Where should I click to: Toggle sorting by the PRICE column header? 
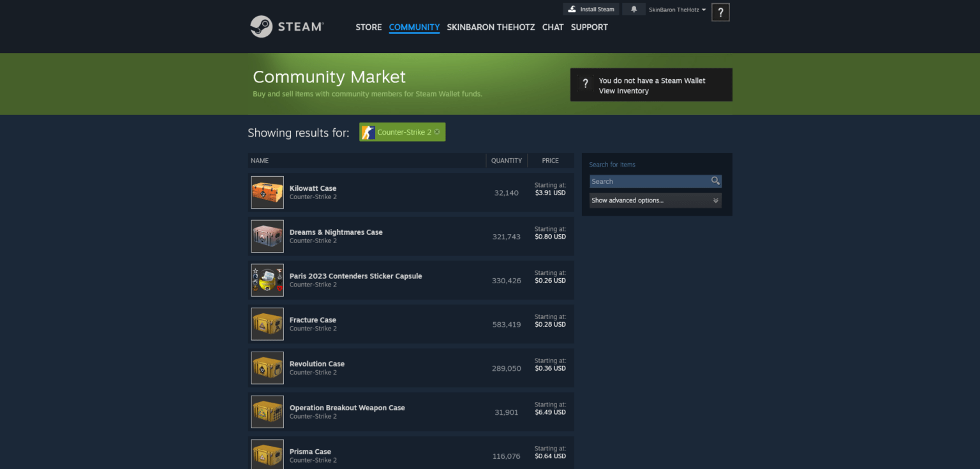pos(549,160)
